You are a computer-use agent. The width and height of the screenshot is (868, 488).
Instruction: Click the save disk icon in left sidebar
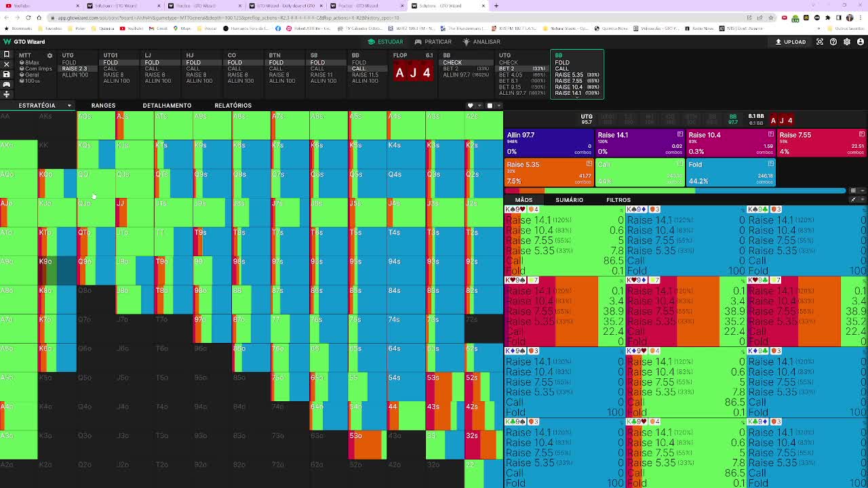coord(7,75)
